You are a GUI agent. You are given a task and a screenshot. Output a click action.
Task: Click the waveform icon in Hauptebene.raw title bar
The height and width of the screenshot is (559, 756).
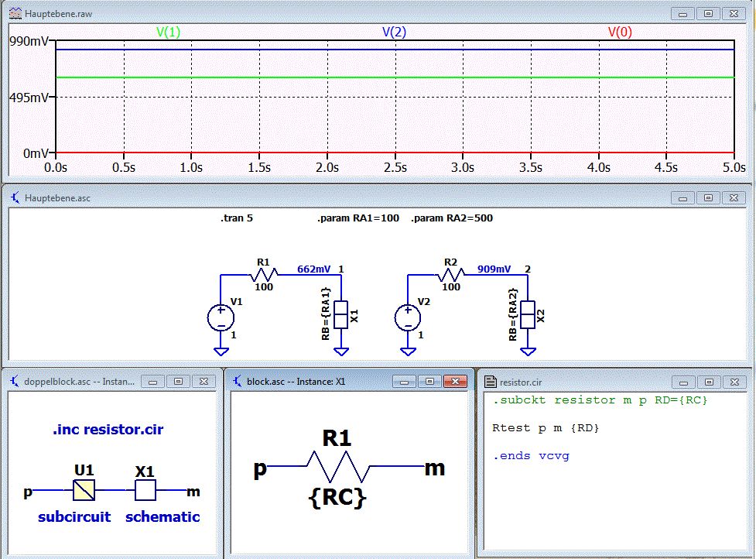pos(15,13)
